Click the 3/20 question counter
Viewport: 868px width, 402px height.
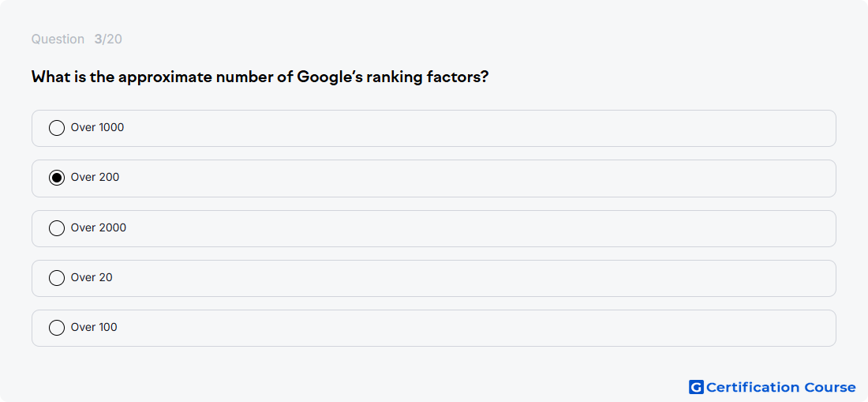pos(108,39)
